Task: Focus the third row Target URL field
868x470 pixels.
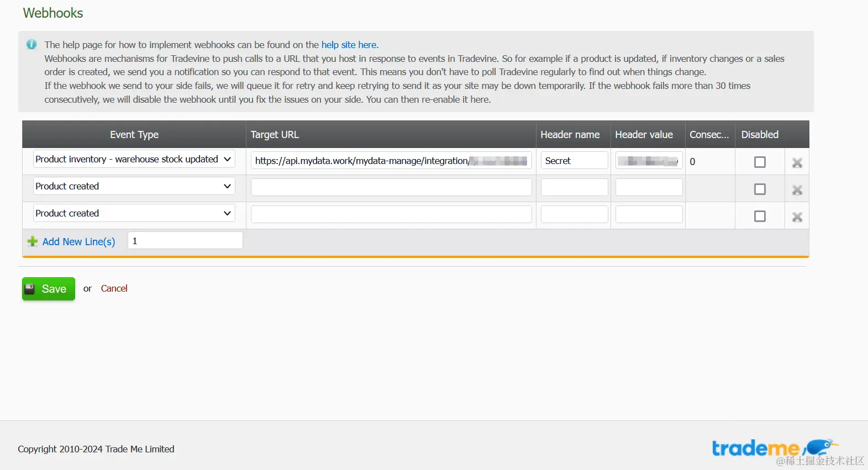Action: [391, 214]
